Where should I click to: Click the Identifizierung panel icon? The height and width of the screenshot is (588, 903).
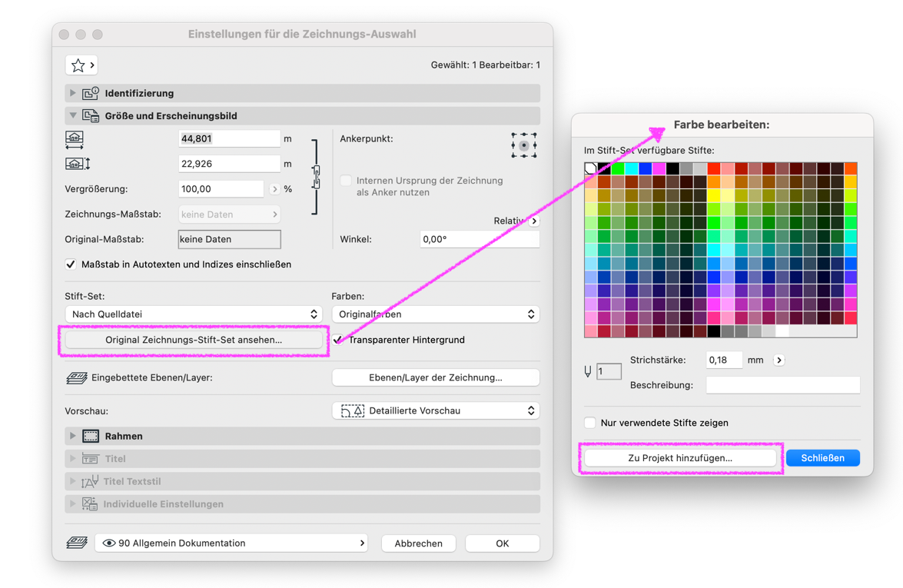click(x=91, y=93)
